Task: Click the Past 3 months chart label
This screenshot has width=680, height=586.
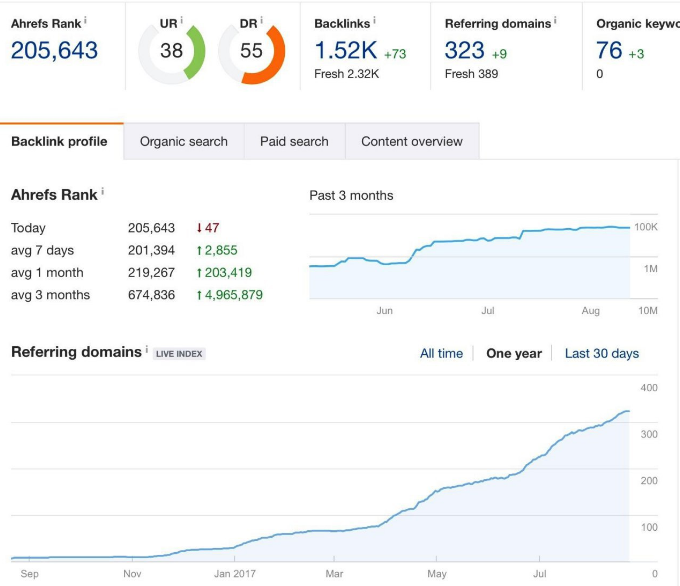Action: click(x=351, y=196)
